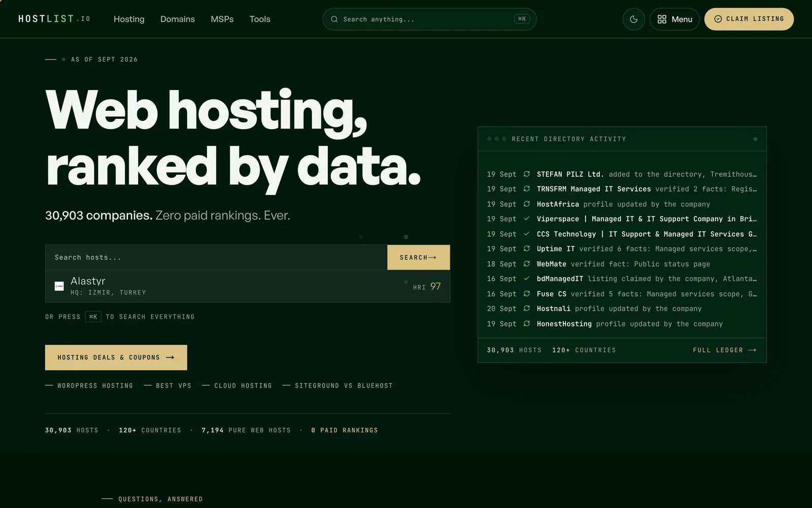Click the Claim Listing button

click(749, 19)
